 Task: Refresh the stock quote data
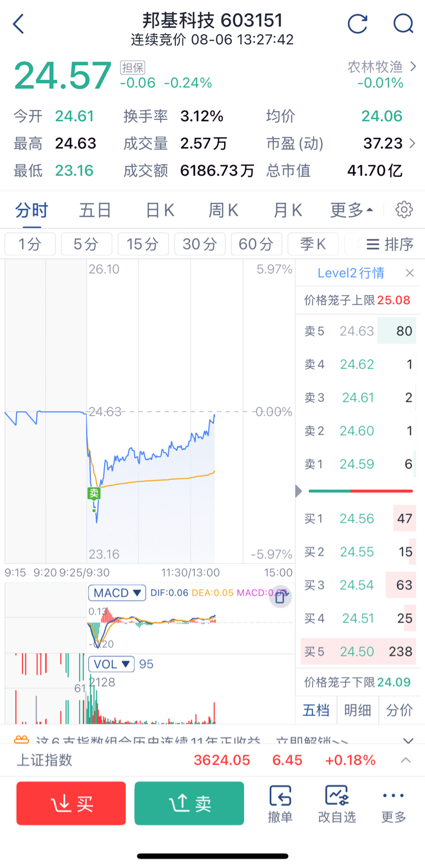coord(357,24)
